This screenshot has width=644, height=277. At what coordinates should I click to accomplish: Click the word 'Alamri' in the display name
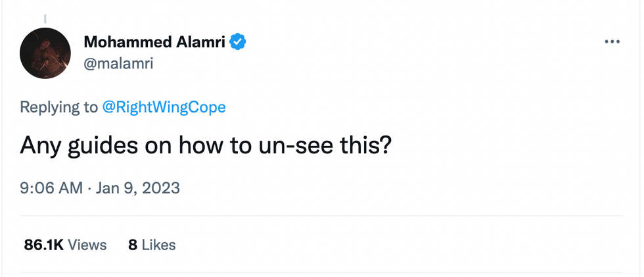(x=200, y=43)
